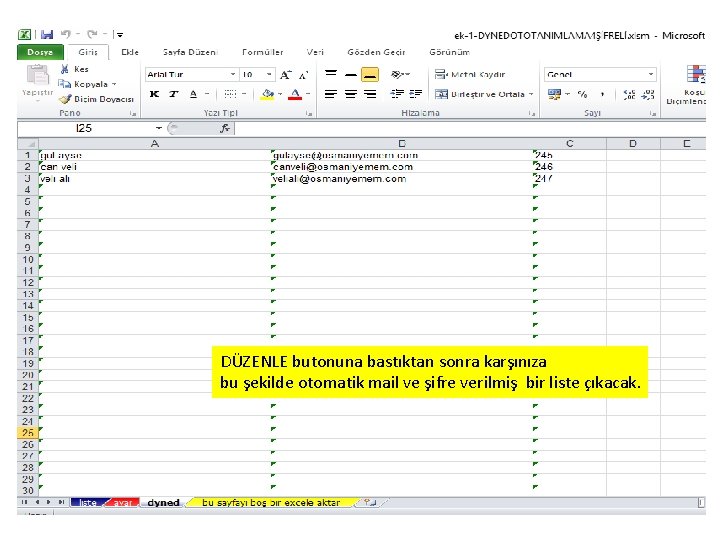Expand the Kopyala dropdown arrow
Screen dimensions: 720x540
coord(114,84)
